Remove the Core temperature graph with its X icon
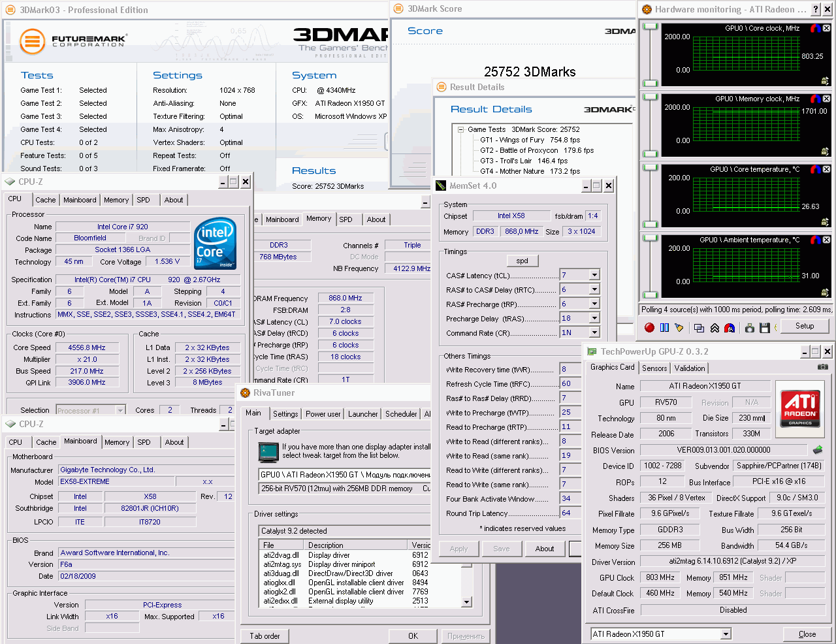Screen dimensions: 836x644 [826, 169]
